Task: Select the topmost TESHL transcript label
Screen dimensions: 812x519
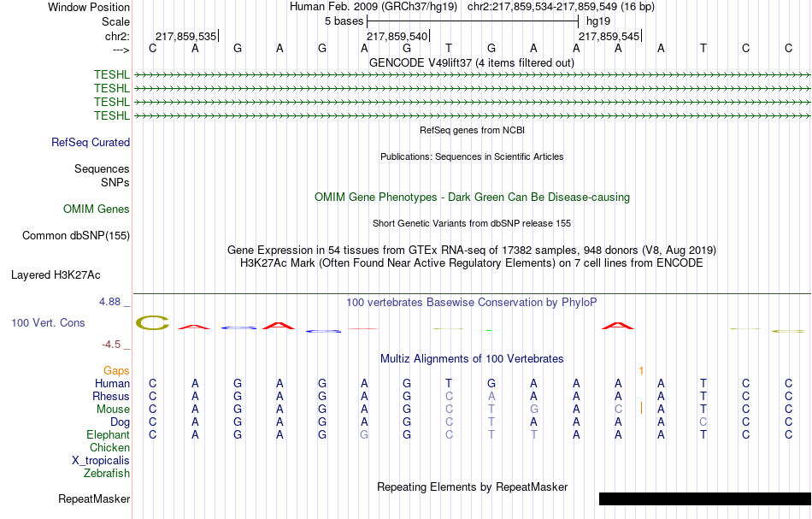Action: (x=112, y=74)
